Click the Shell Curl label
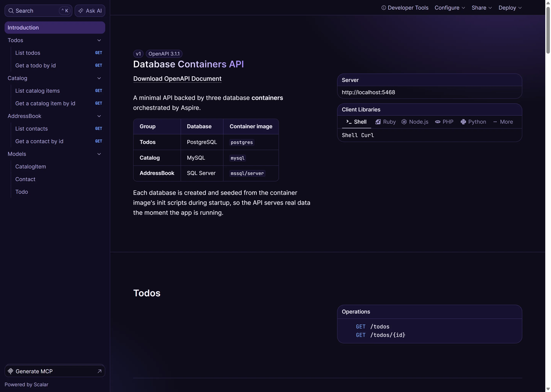This screenshot has height=392, width=551. click(358, 135)
